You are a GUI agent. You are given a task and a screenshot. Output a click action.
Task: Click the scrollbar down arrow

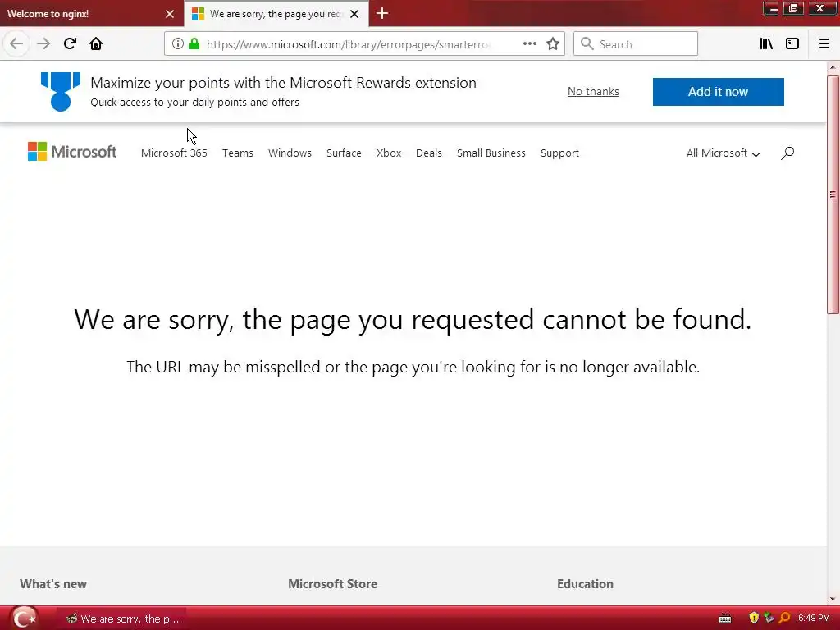833,599
